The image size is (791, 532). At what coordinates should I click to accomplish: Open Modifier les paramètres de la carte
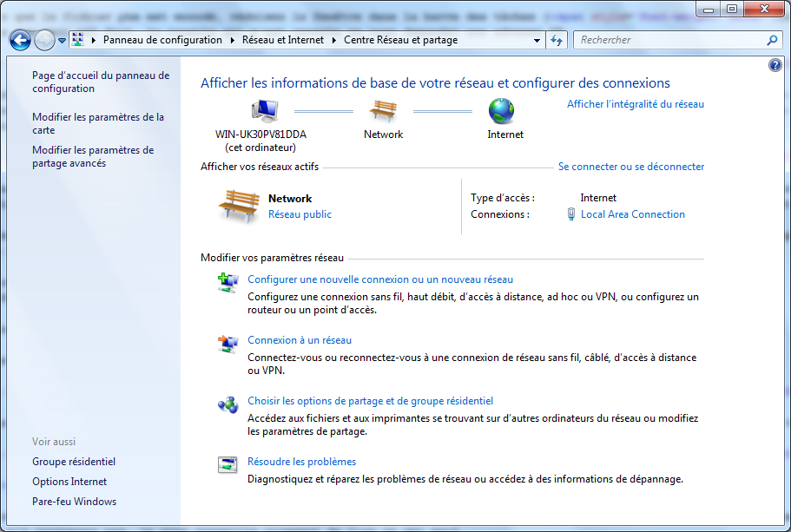pyautogui.click(x=97, y=123)
